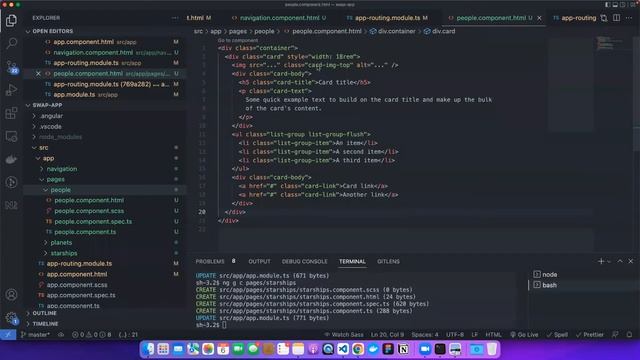This screenshot has height=360, width=640.
Task: Open the Accounts menu icon
Action: tap(11, 294)
